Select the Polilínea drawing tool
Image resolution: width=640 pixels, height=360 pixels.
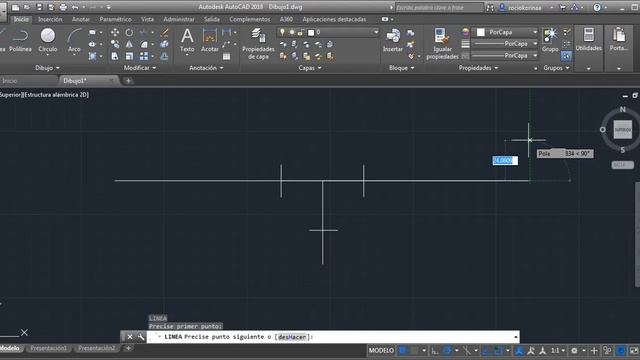coord(20,40)
